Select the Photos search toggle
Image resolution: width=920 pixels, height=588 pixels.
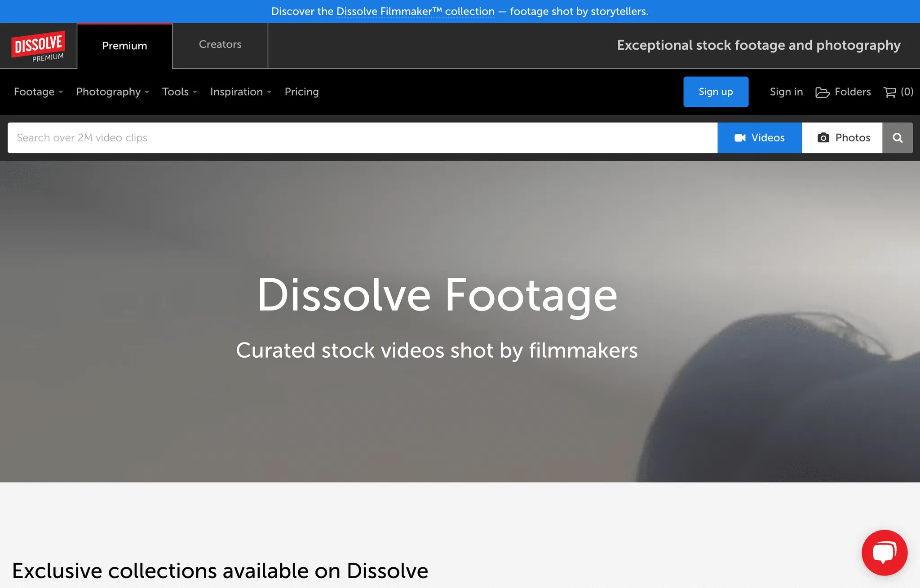tap(842, 138)
